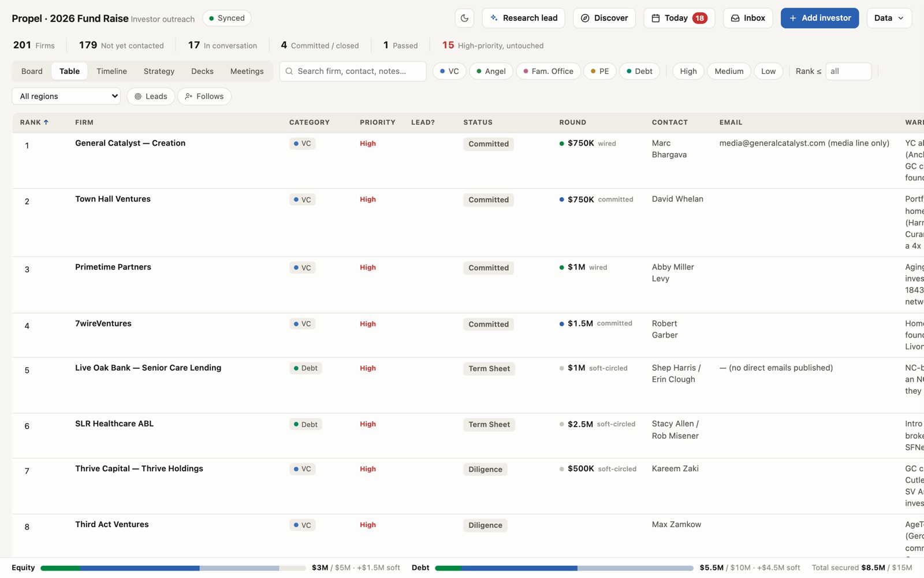This screenshot has height=578, width=924.
Task: Toggle the PE category filter chip
Action: click(x=599, y=71)
